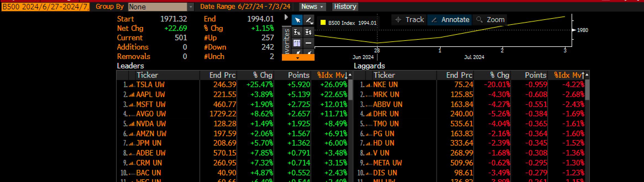Viewport: 644px width, 182px height.
Task: Sort Leaders by % Chg column header
Action: click(255, 75)
